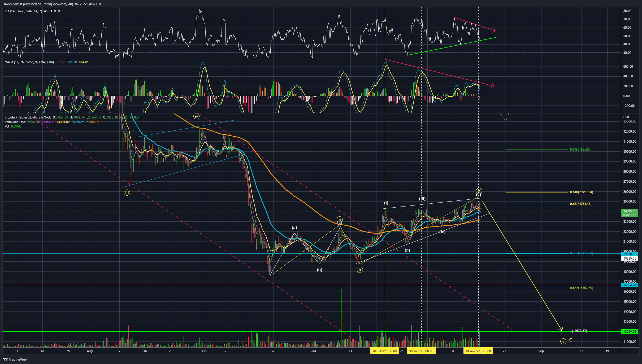
Task: Select Fibonacci level 0.786(19829.29)
Action: pyautogui.click(x=581, y=253)
